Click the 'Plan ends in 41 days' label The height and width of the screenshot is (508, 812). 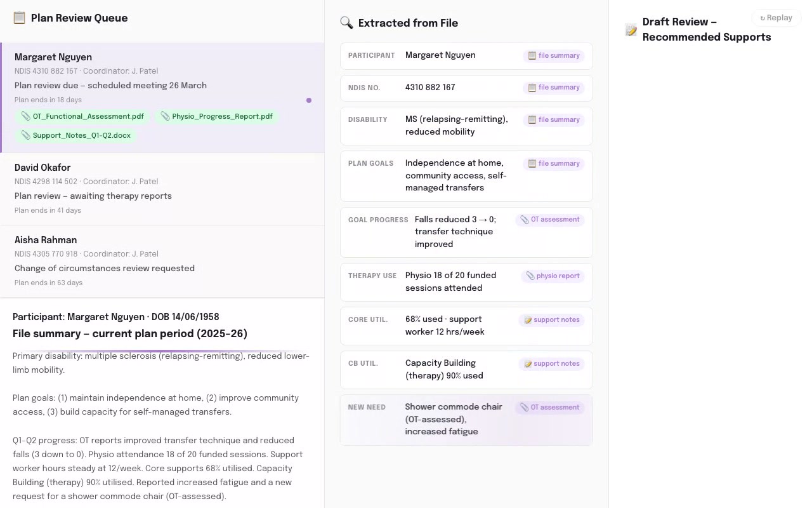pyautogui.click(x=48, y=210)
